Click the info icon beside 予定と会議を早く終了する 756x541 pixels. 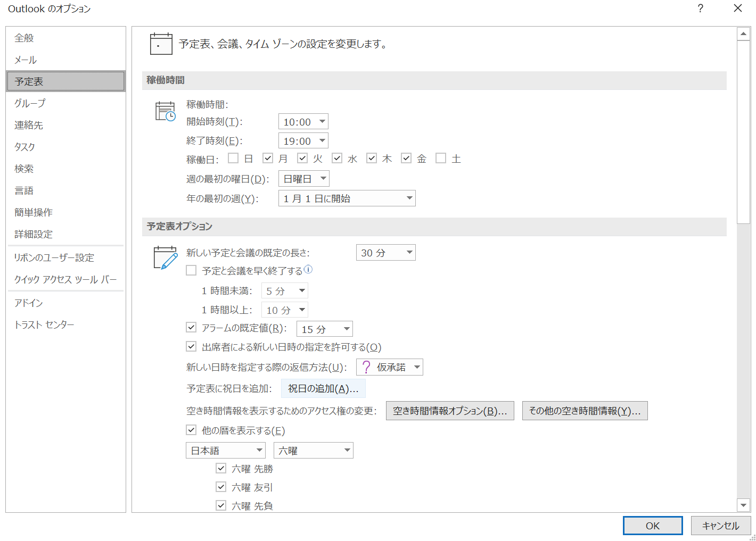tap(308, 270)
